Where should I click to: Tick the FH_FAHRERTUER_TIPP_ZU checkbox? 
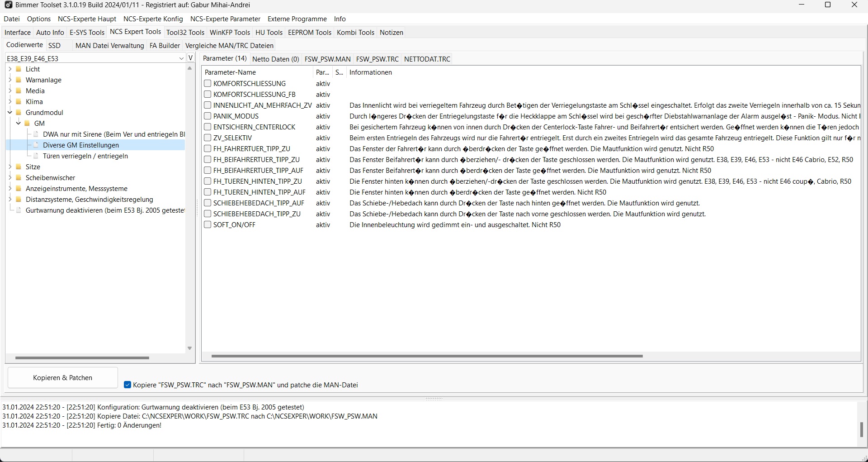click(208, 149)
